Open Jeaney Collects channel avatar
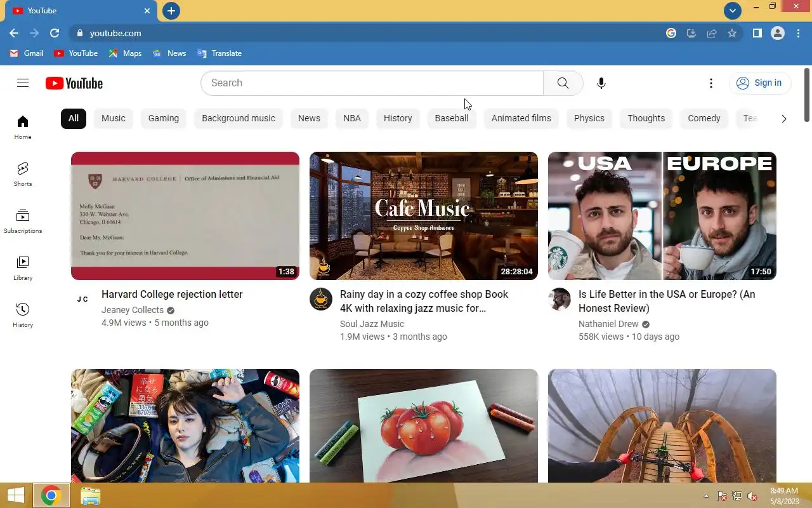This screenshot has height=508, width=812. pyautogui.click(x=82, y=299)
